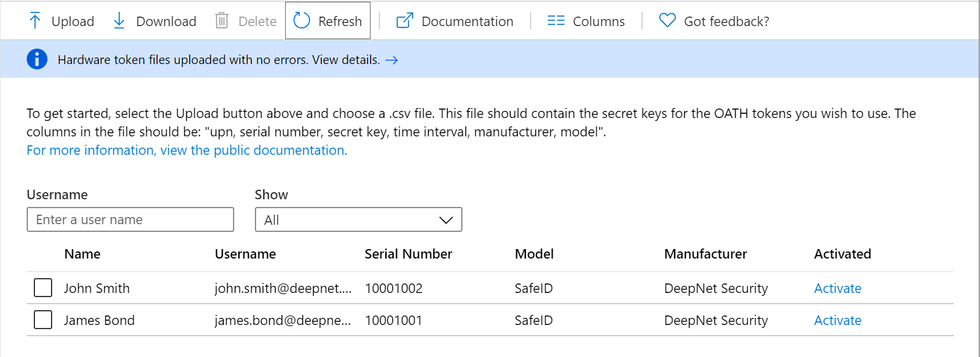The width and height of the screenshot is (980, 357).
Task: Activate token for John Smith
Action: tap(837, 288)
